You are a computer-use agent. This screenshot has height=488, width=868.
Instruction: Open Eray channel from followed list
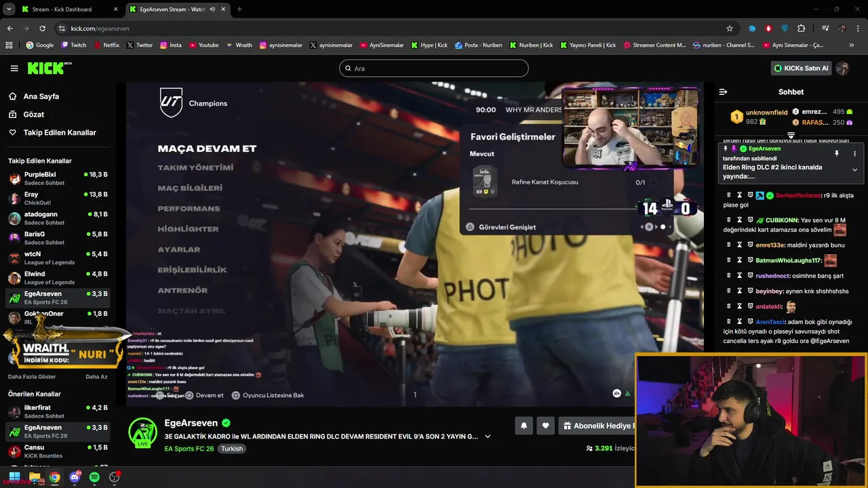(x=58, y=198)
